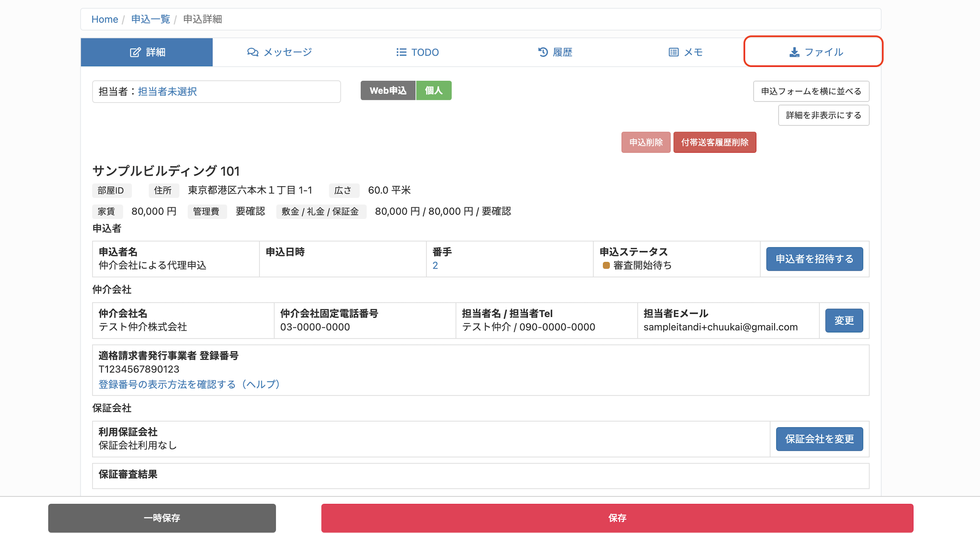Click the history clock icon beside 履歴
980x533 pixels.
pos(543,52)
